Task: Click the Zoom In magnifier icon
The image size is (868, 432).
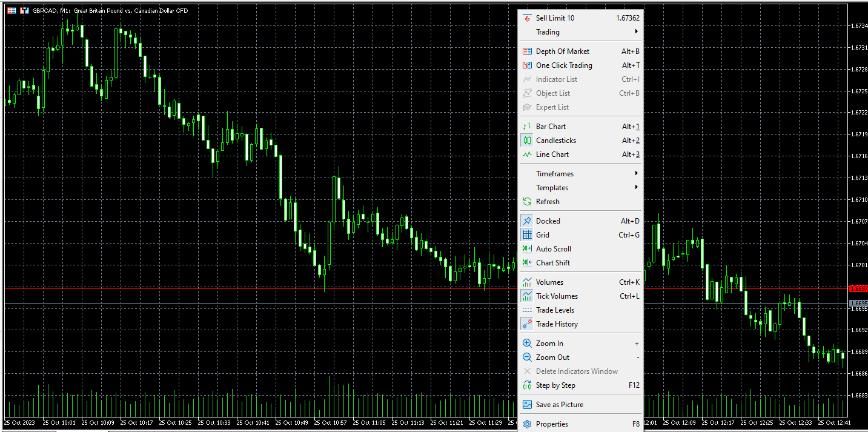Action: pos(527,344)
